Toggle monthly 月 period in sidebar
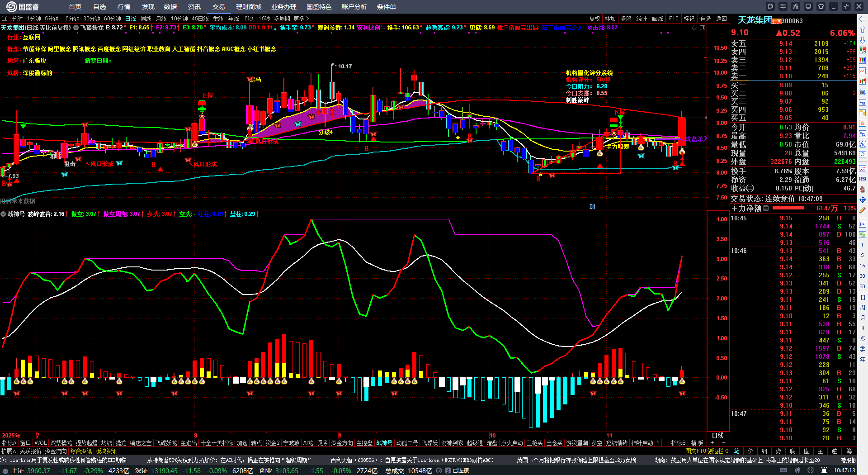 [862, 318]
